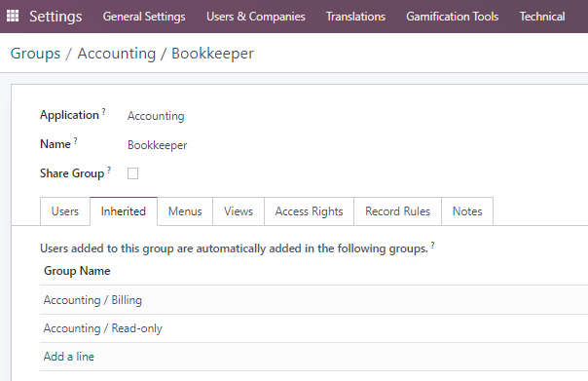The height and width of the screenshot is (381, 588).
Task: Toggle the Share Group checkbox
Action: pyautogui.click(x=132, y=173)
